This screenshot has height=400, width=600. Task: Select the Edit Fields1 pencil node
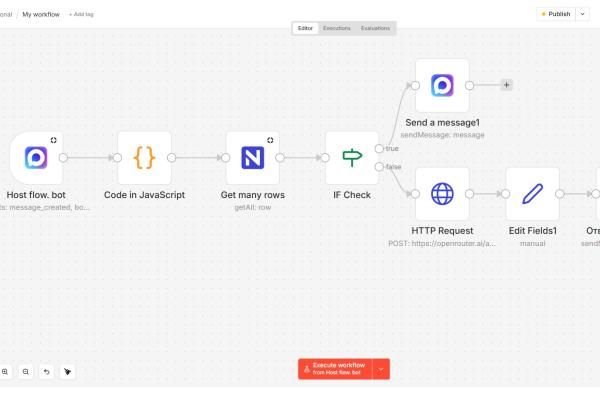pyautogui.click(x=532, y=194)
